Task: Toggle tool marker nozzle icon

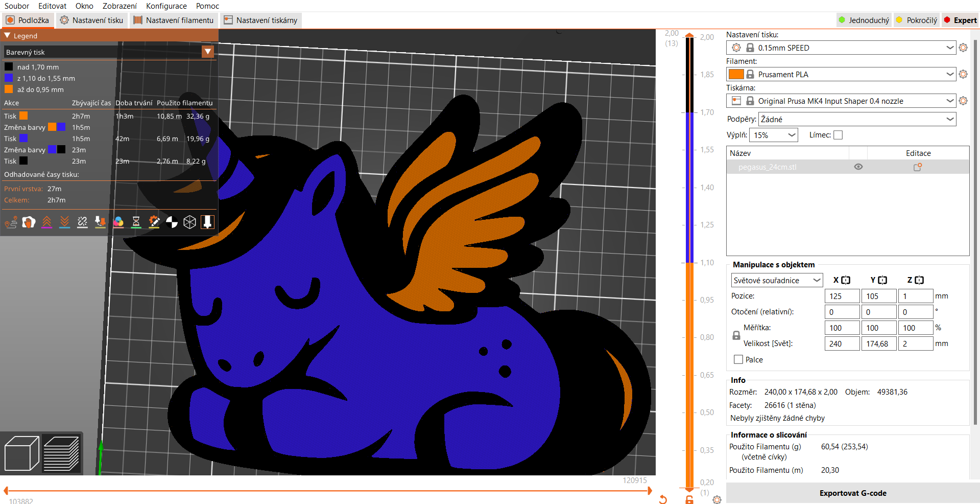Action: point(207,222)
